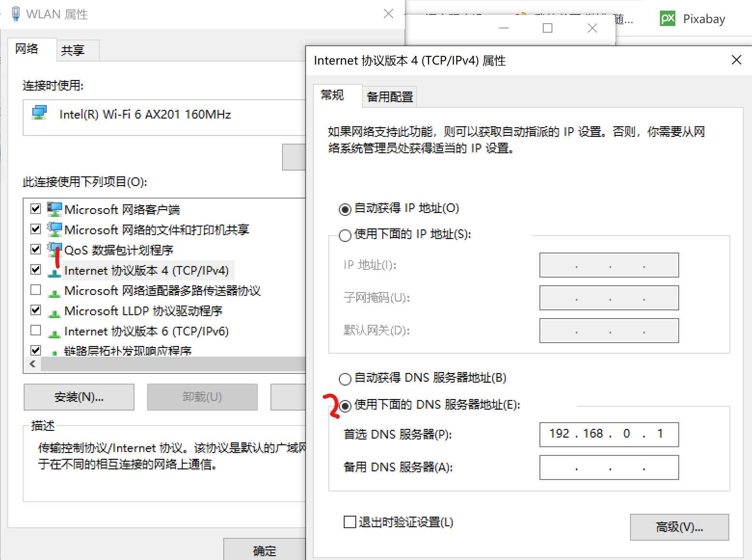752x560 pixels.
Task: Toggle Internet 协议版本 4 (TCP/IPv4) checkbox
Action: 36,269
